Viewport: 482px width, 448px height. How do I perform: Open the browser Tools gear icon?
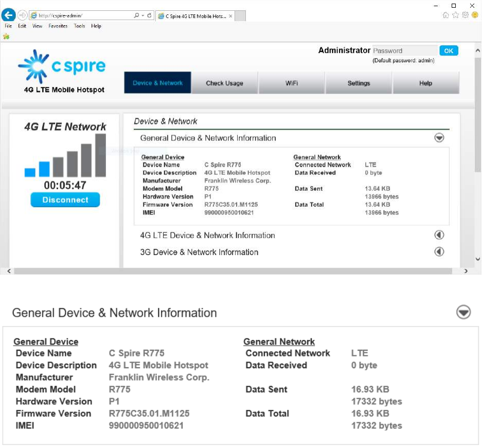pyautogui.click(x=465, y=15)
